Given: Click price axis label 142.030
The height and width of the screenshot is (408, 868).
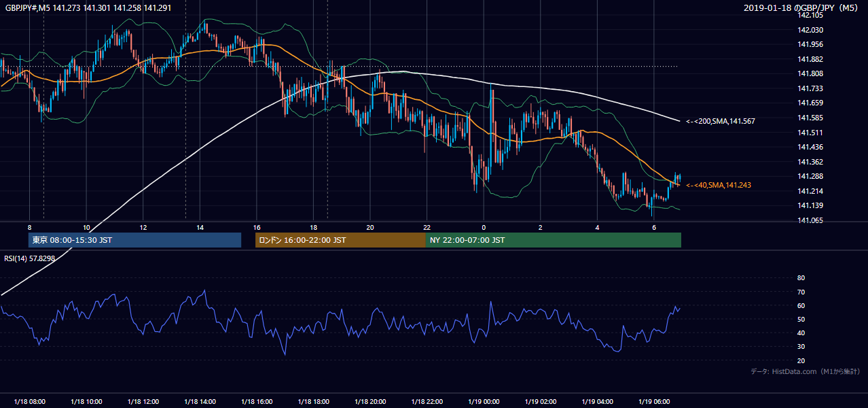Looking at the screenshot, I should (810, 30).
